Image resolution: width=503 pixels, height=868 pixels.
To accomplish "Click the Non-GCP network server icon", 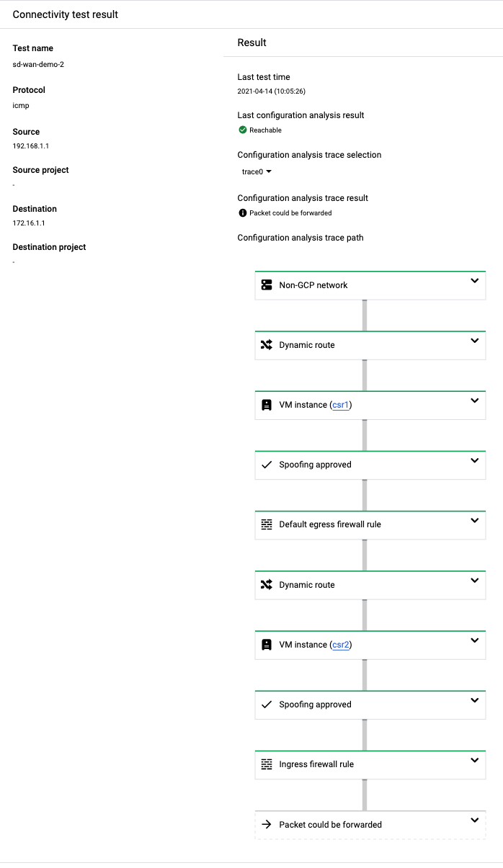I will (x=267, y=285).
